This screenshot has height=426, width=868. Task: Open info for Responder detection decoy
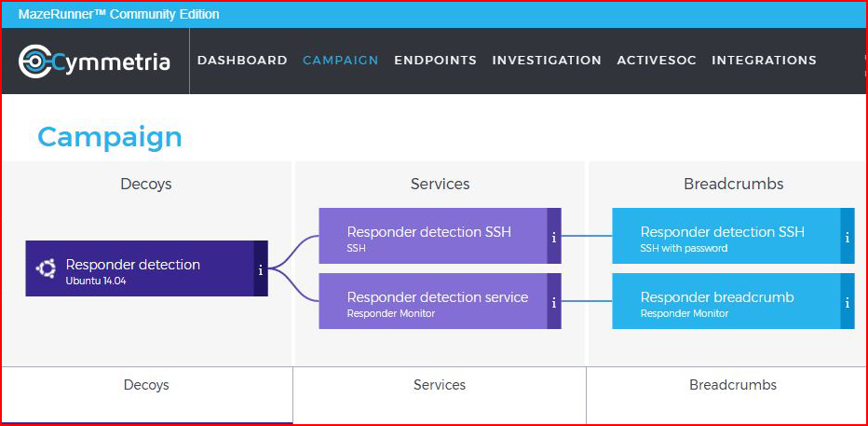tap(261, 268)
